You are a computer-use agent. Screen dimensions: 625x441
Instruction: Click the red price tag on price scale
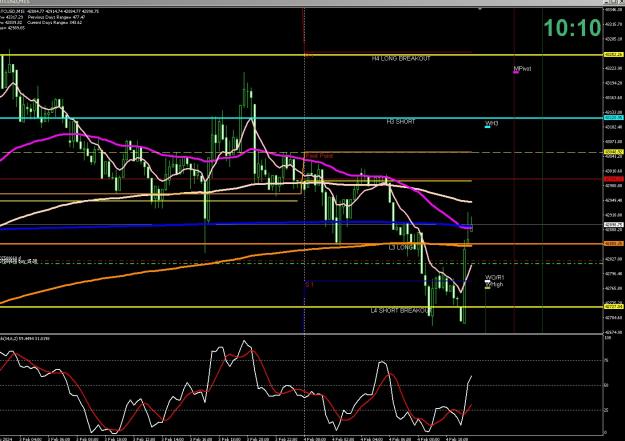click(x=614, y=179)
